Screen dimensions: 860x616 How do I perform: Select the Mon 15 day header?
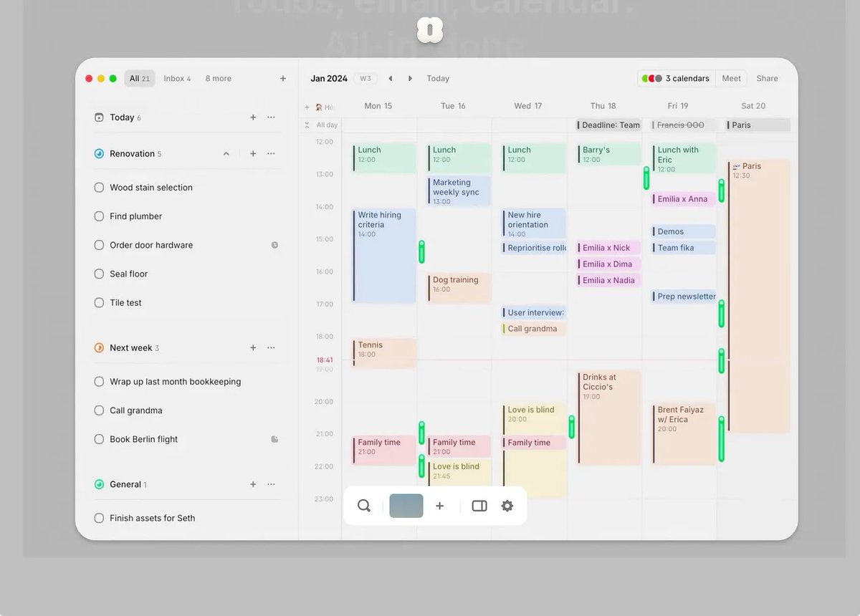click(x=378, y=106)
